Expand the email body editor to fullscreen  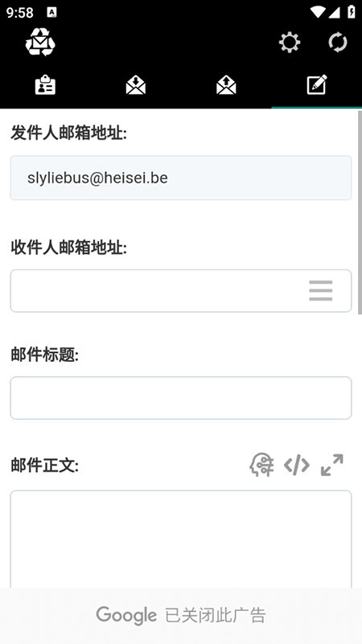pos(332,465)
